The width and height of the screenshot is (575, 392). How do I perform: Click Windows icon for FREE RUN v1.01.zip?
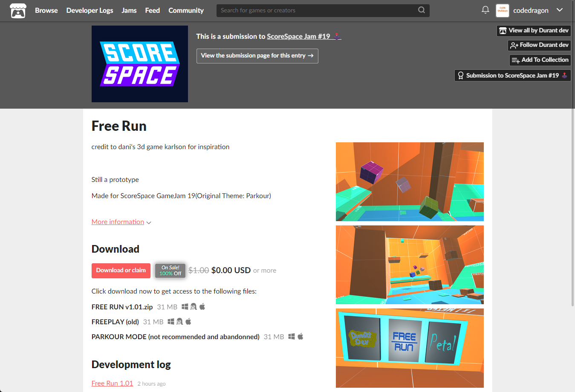tap(185, 306)
